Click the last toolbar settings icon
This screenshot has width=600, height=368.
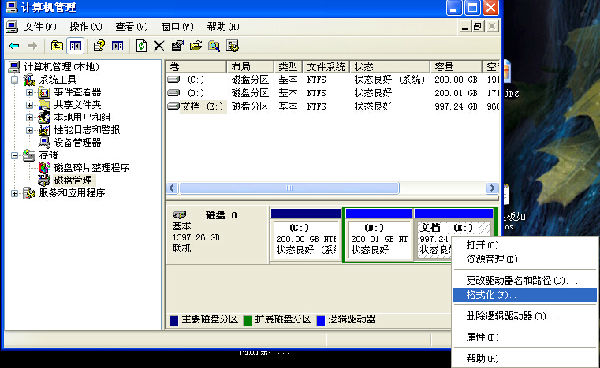click(x=232, y=46)
